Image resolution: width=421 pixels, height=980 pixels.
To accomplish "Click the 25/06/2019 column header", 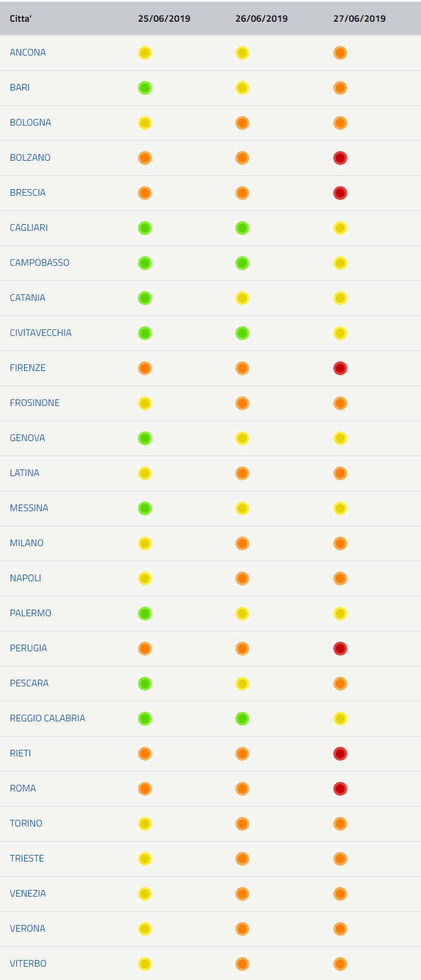I will point(164,18).
